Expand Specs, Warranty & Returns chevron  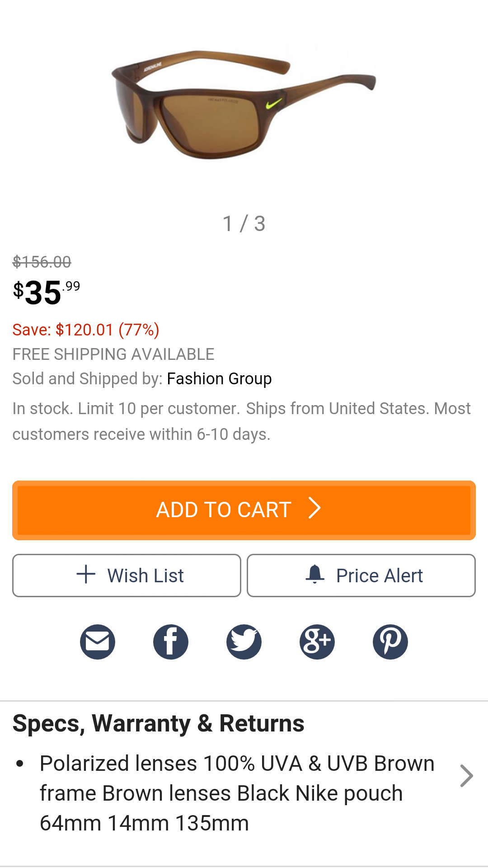click(x=466, y=776)
